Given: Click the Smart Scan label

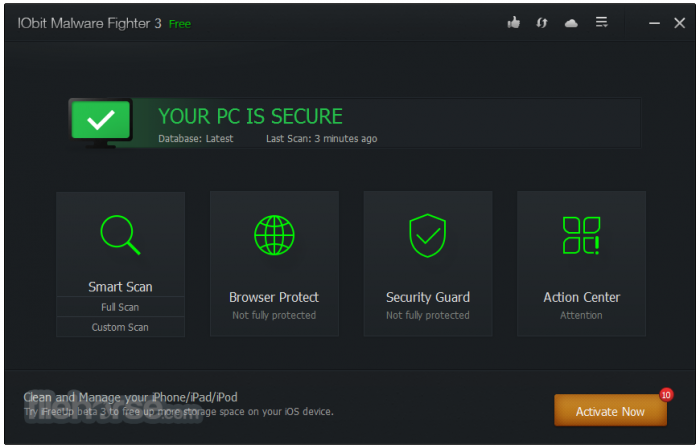Looking at the screenshot, I should (120, 287).
